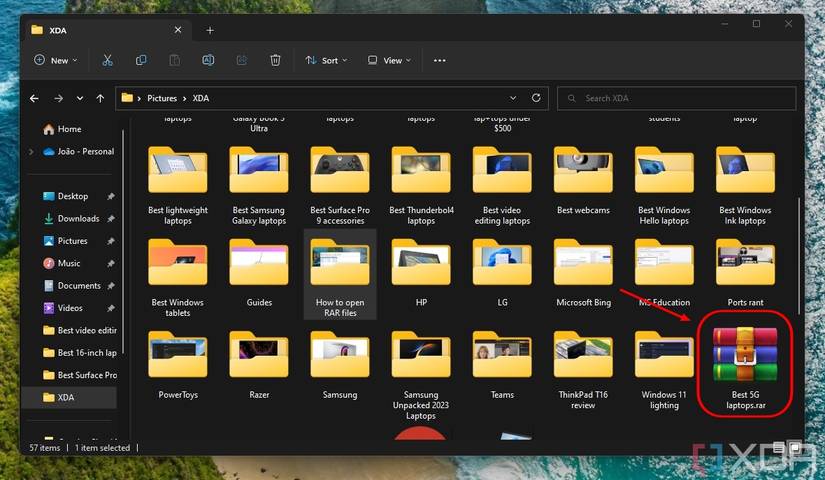Screen dimensions: 825x480
Task: Expand the João - Personal OneDrive node
Action: 33,152
